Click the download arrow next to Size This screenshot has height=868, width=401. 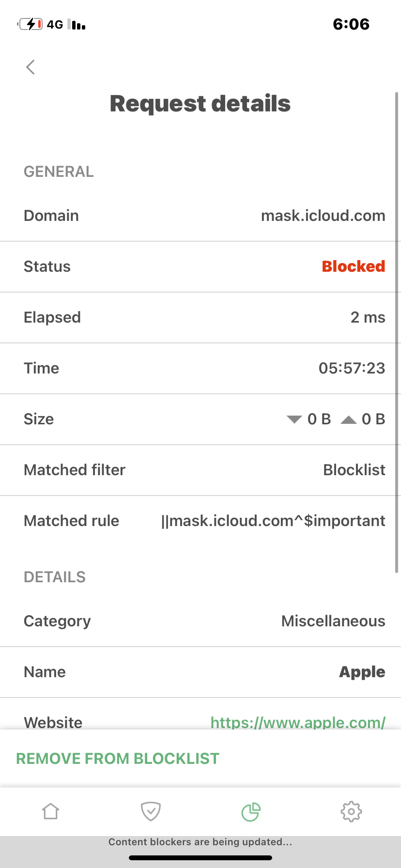click(x=294, y=419)
